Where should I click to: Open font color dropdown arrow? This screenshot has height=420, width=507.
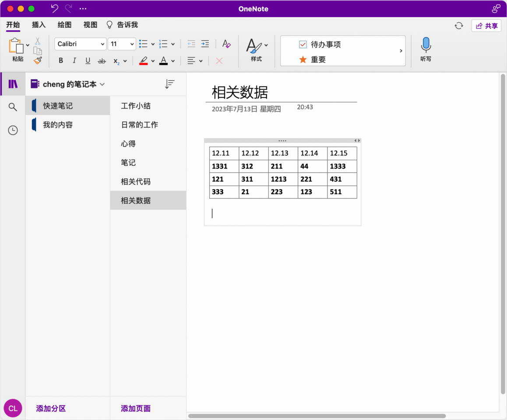pyautogui.click(x=173, y=61)
